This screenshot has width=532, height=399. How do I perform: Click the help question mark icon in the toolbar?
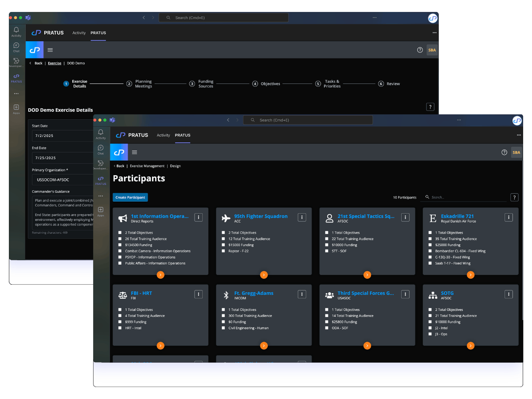click(x=504, y=152)
